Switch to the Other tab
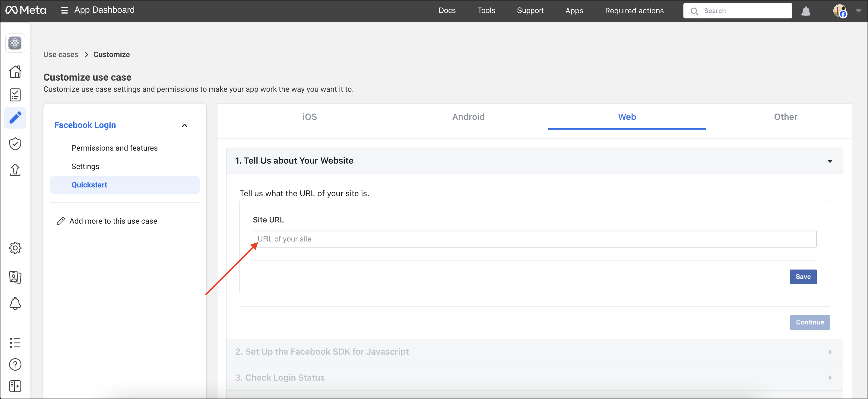 coord(785,117)
